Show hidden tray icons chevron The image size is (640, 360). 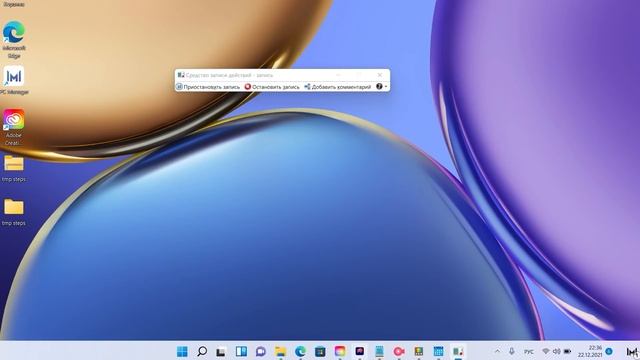tap(497, 351)
